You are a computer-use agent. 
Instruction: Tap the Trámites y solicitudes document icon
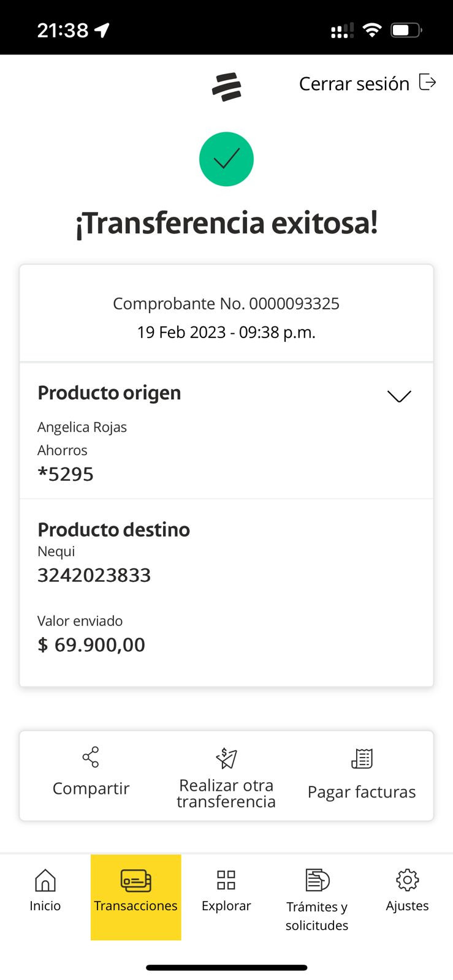point(317,880)
